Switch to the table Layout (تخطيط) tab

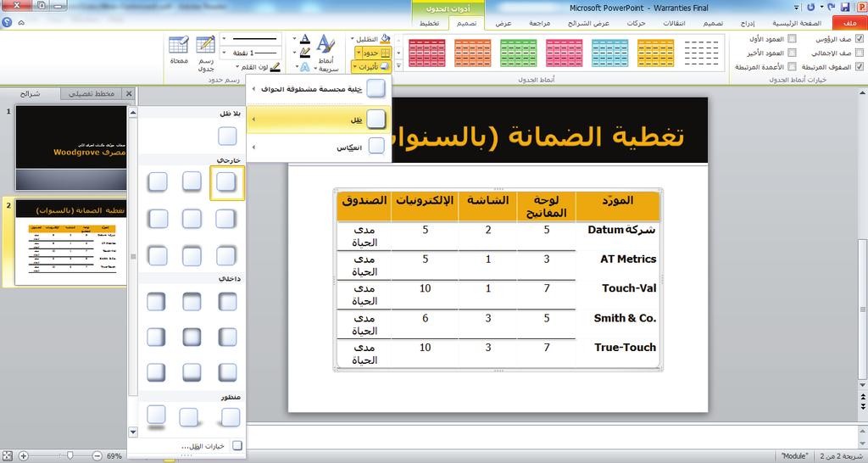coord(429,23)
